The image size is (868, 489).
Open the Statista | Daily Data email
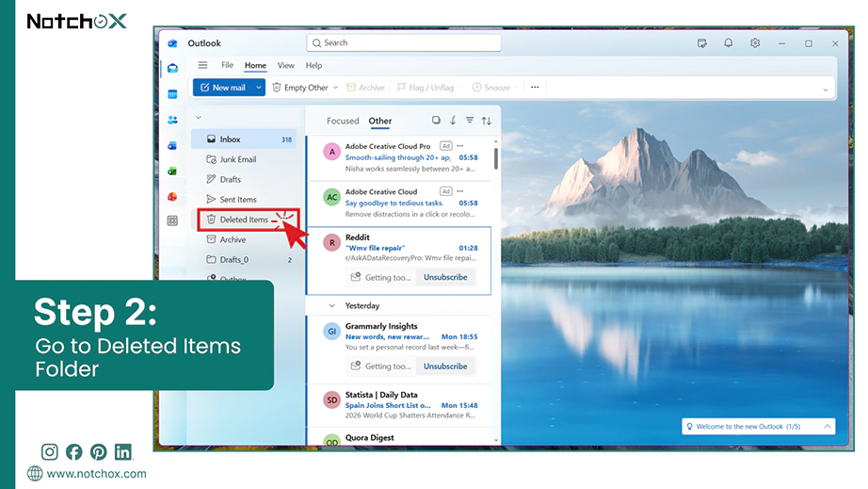tap(398, 405)
